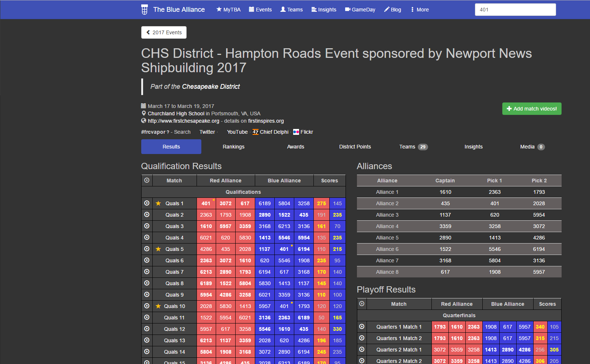Switch to event Insights tab
The width and height of the screenshot is (590, 364).
473,147
